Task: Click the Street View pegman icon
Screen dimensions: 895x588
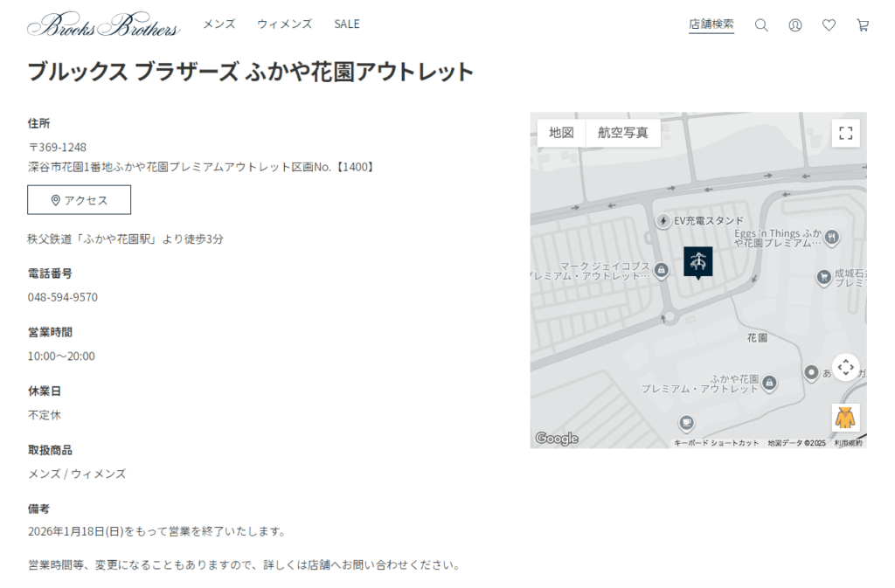Action: click(x=845, y=418)
